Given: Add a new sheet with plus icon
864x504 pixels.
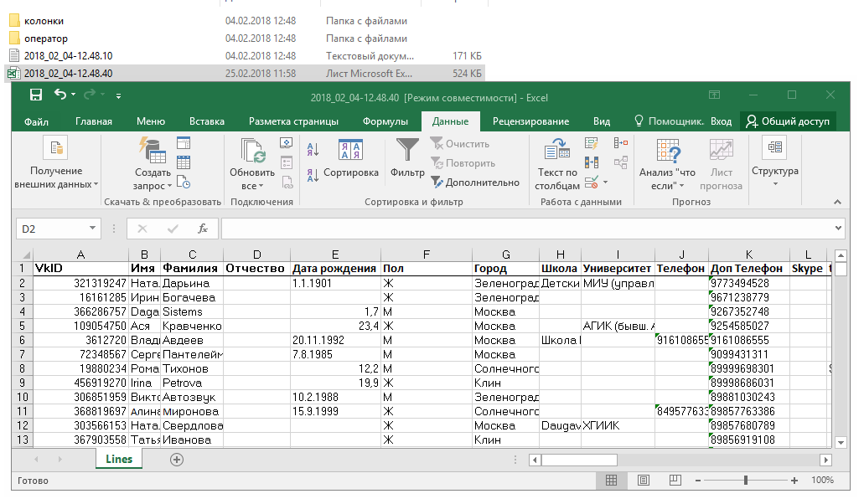Looking at the screenshot, I should (x=176, y=459).
